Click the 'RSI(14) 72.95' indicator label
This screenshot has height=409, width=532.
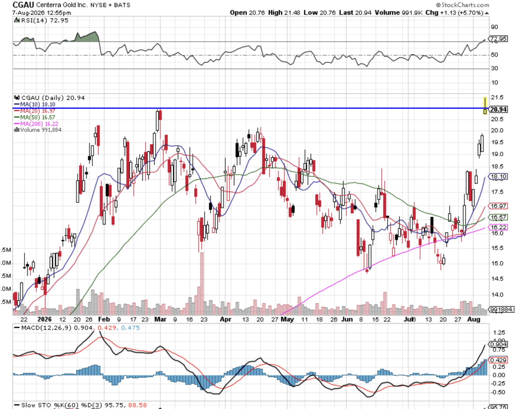(45, 20)
